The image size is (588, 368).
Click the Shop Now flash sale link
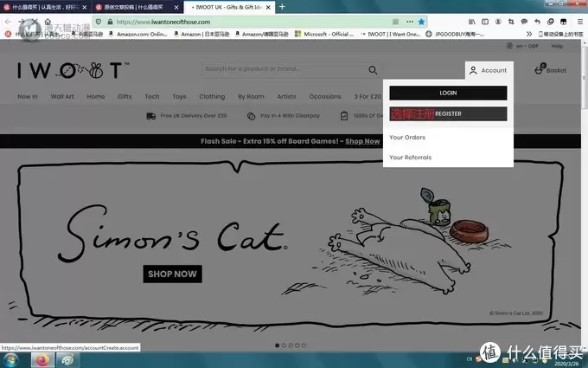tap(362, 141)
